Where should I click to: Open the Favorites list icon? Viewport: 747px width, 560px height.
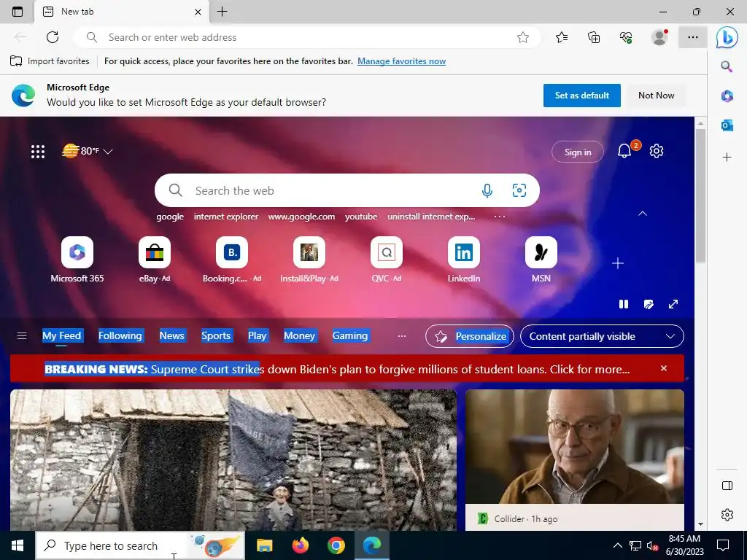point(562,37)
